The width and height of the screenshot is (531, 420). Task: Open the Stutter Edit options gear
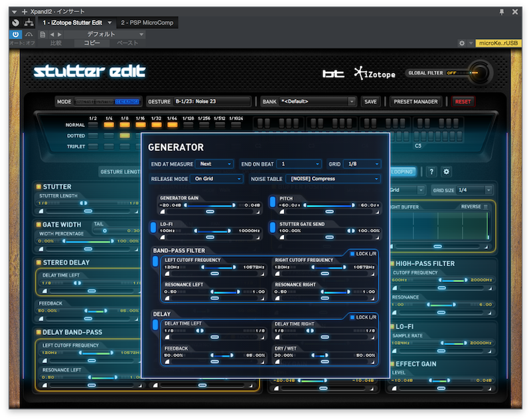pos(446,172)
